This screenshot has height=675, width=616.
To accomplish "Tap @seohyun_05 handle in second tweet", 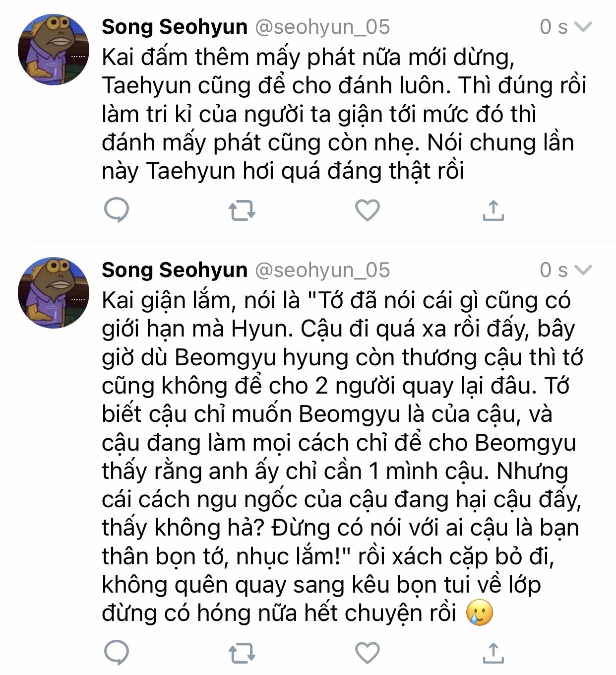I will (322, 270).
